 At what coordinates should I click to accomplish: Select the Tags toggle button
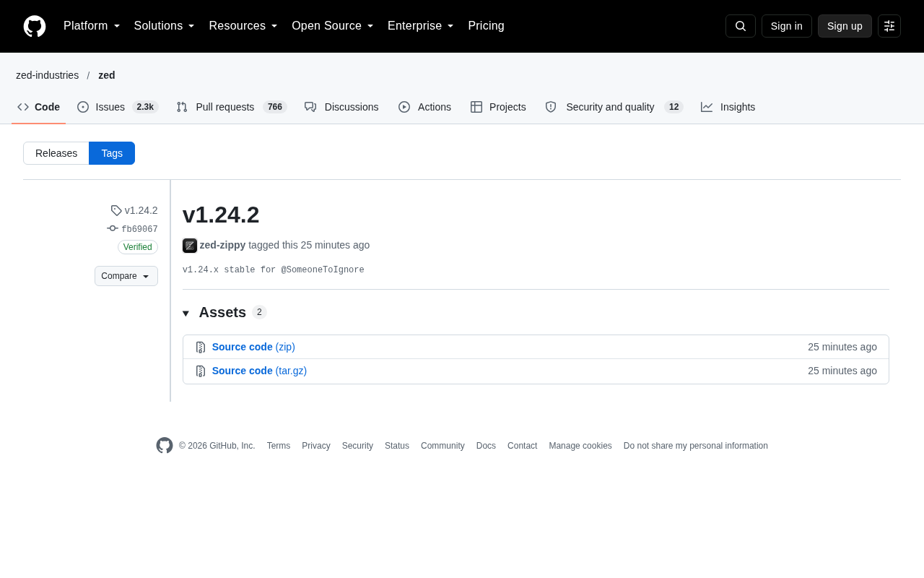point(112,153)
